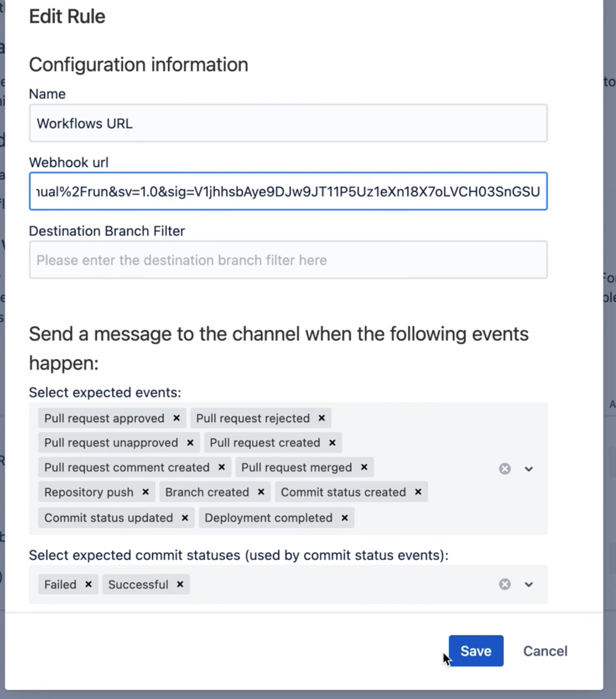Remove the Failed commit status tag
This screenshot has height=699, width=616.
89,584
